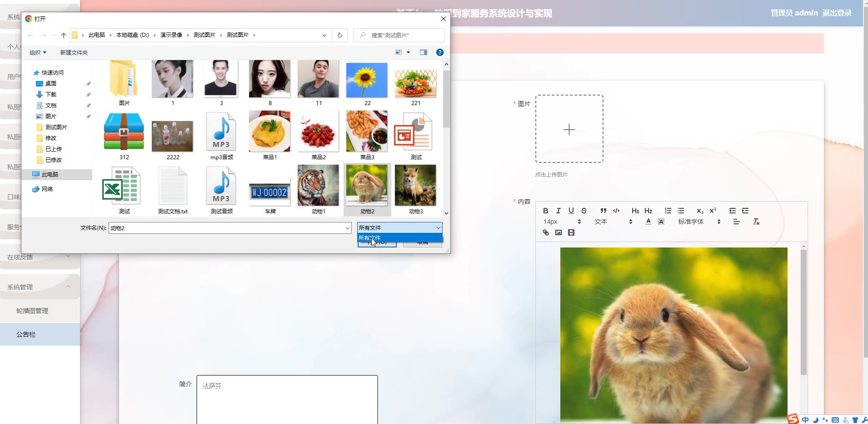The image size is (868, 424).
Task: Open the 文本 heading type dropdown
Action: (613, 222)
